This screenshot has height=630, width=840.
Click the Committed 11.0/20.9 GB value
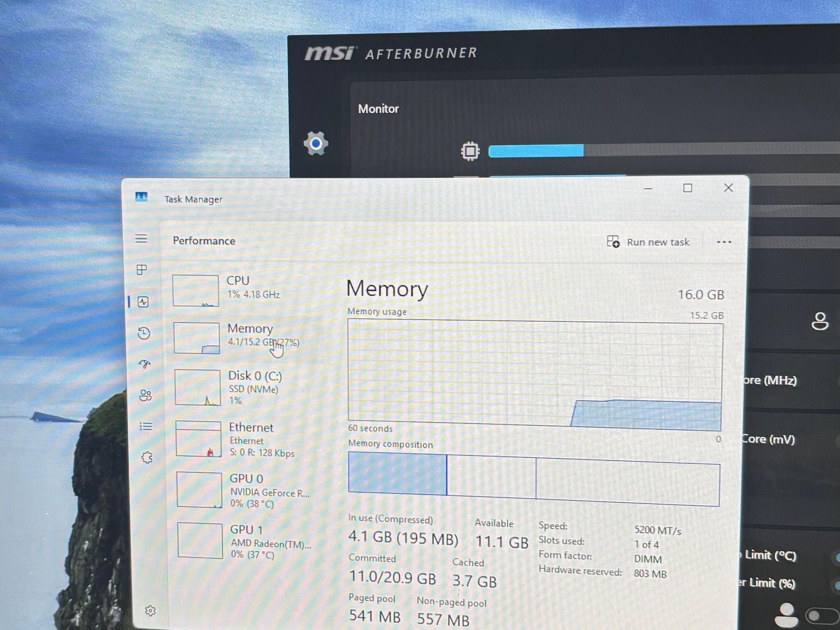click(393, 577)
